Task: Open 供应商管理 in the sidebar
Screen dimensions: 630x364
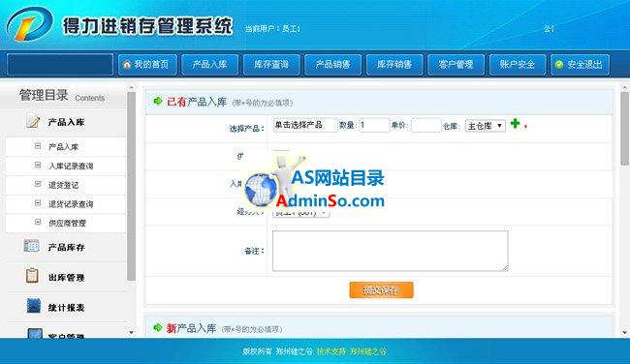Action: [x=67, y=223]
